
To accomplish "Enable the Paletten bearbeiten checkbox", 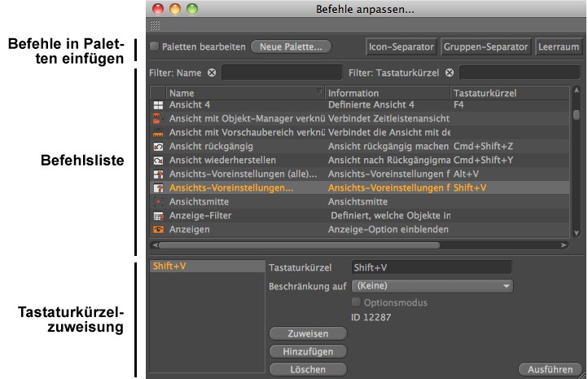I will [155, 46].
